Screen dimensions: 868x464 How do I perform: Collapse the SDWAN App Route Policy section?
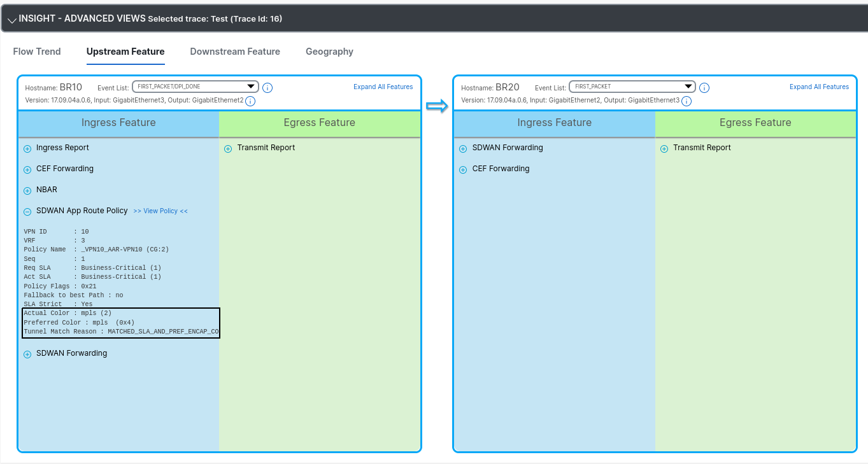[x=27, y=212]
